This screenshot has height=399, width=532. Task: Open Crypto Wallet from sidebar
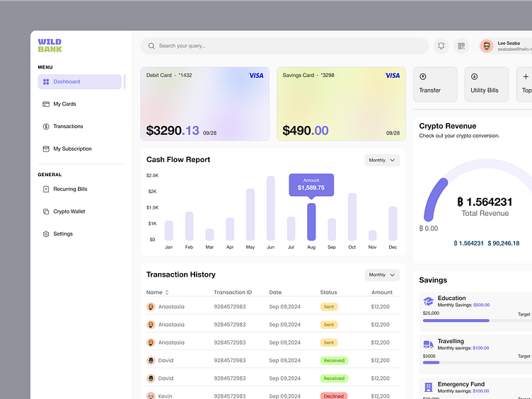click(69, 212)
